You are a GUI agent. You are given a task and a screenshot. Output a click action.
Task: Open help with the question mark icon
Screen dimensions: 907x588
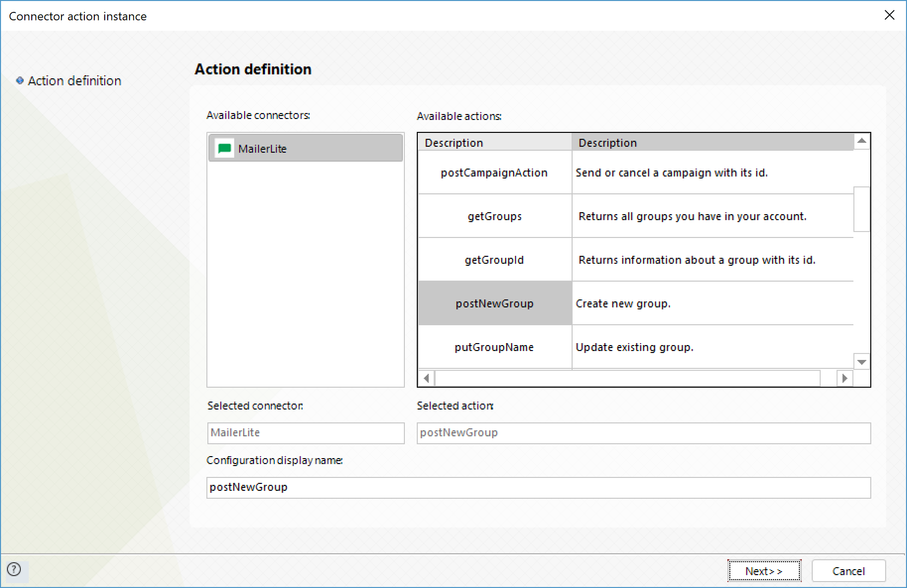point(14,569)
